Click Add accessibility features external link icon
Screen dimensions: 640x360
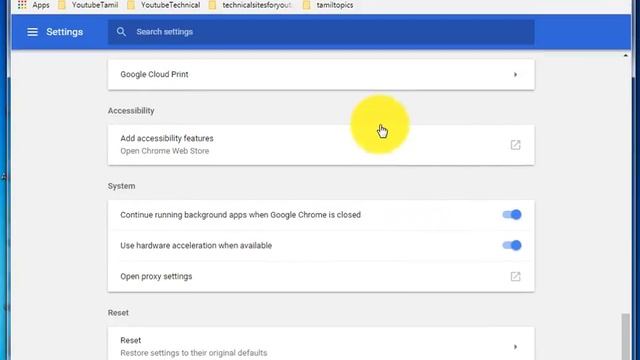515,145
